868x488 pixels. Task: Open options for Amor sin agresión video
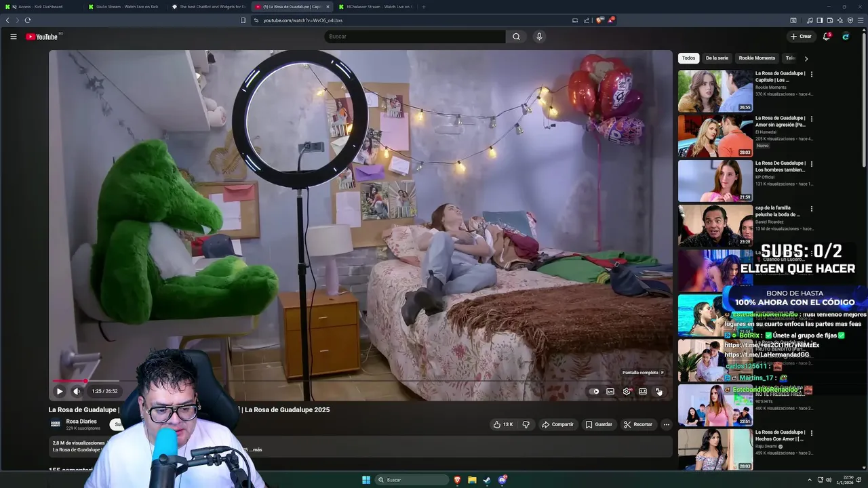(x=812, y=119)
